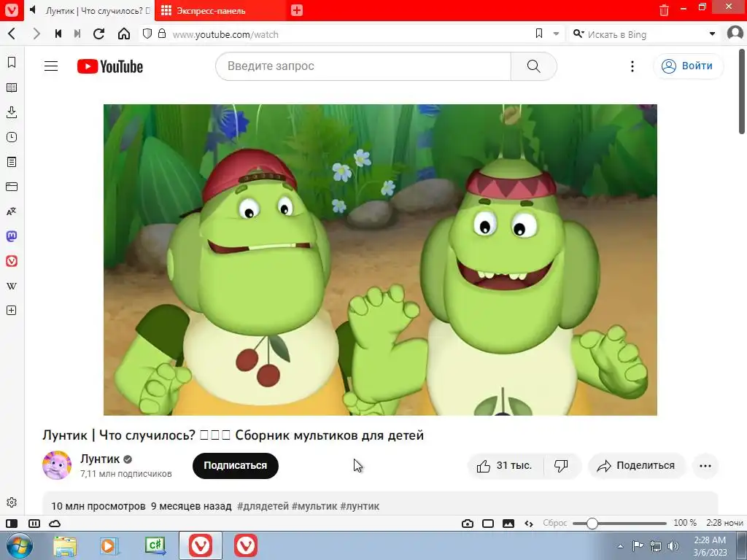Open the page actions code icon
Viewport: 747px width, 560px height.
click(x=529, y=524)
